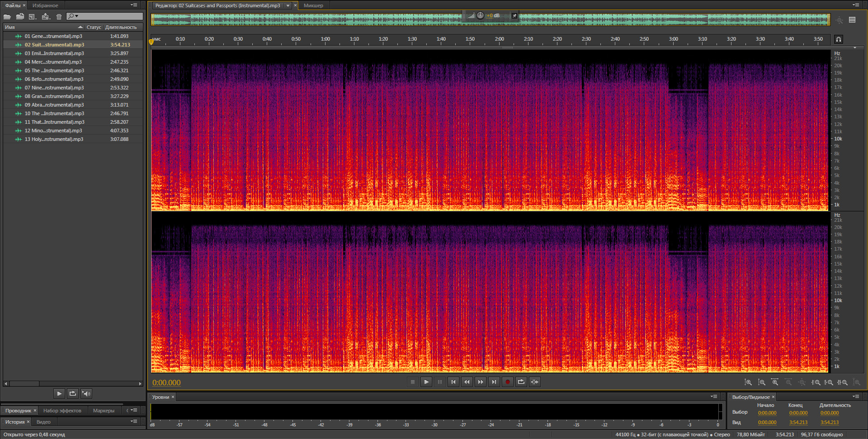
Task: Pin the floating HUD volume control
Action: coord(514,16)
